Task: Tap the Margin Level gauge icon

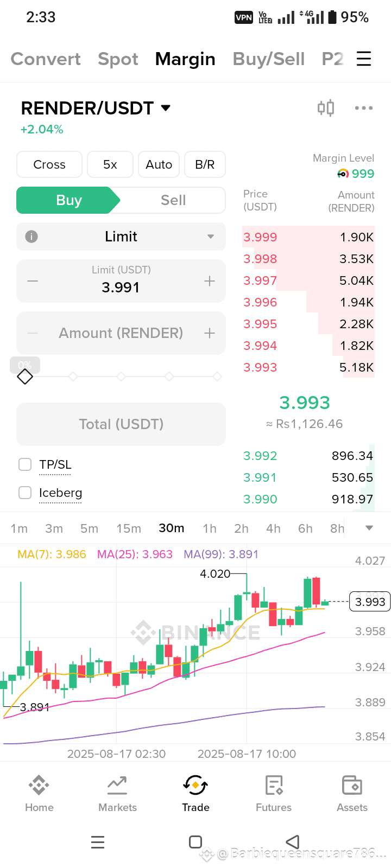Action: pos(343,174)
